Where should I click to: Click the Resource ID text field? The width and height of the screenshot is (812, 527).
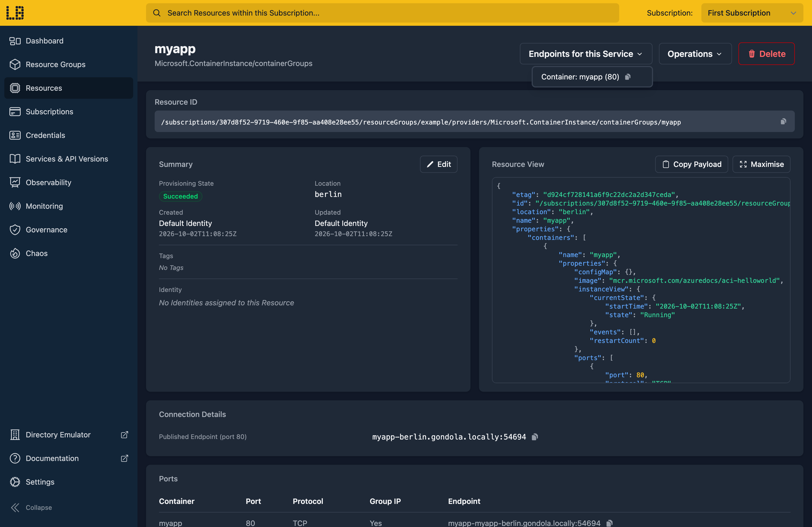tap(474, 121)
